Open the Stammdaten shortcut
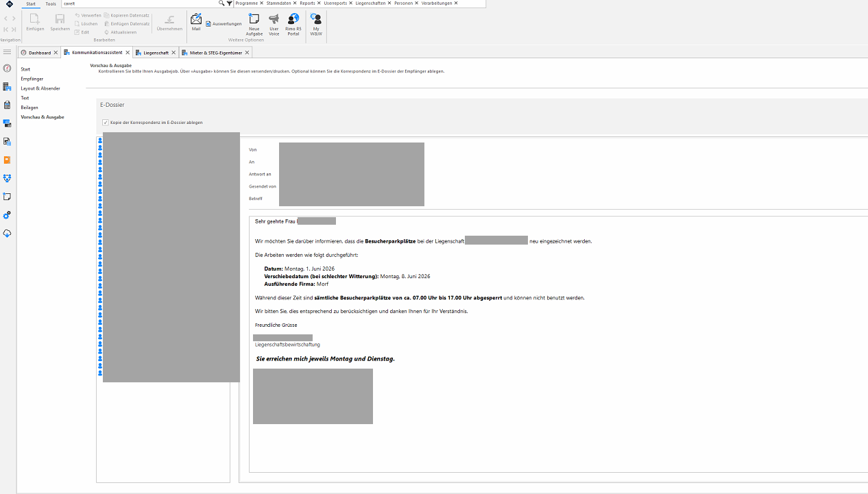Screen dimensions: 868x494 278,3
